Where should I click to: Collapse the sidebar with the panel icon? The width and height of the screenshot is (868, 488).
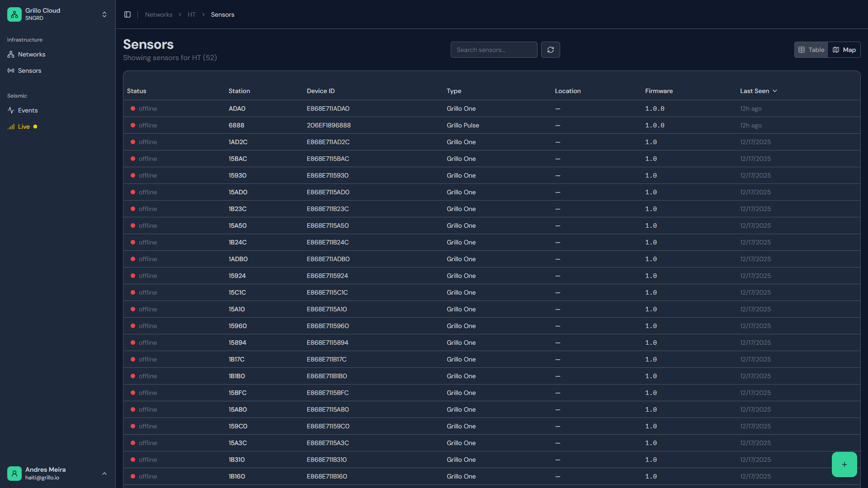pyautogui.click(x=127, y=14)
